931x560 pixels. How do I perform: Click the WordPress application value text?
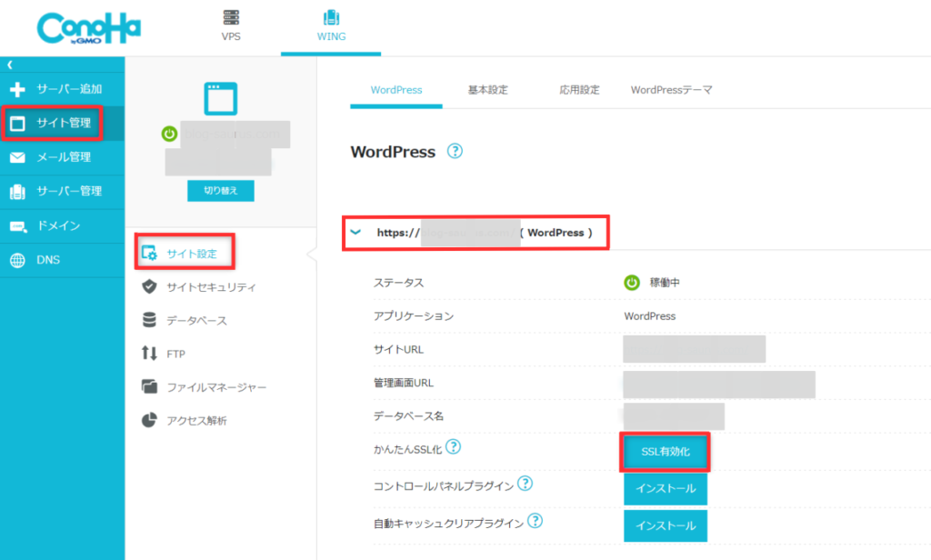tap(649, 316)
